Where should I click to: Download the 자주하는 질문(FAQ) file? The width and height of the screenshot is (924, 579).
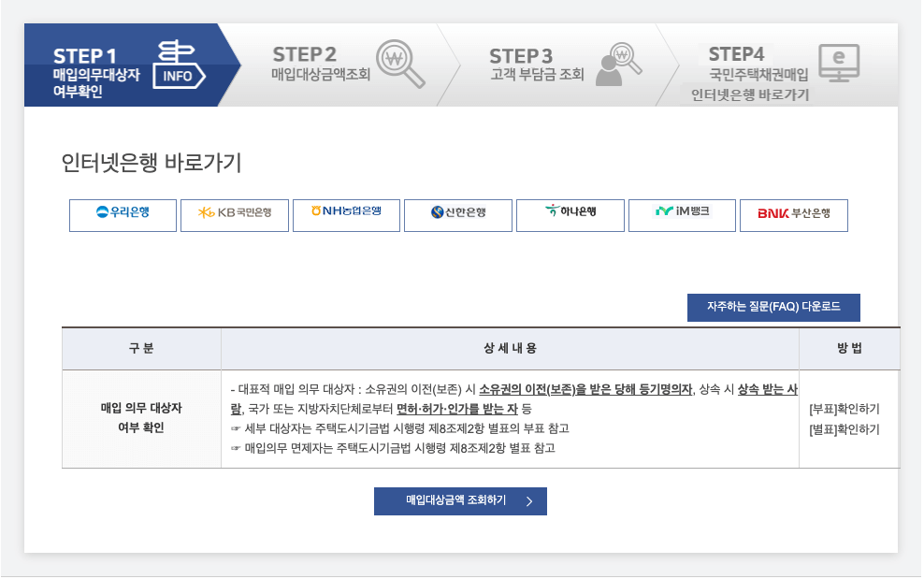773,307
